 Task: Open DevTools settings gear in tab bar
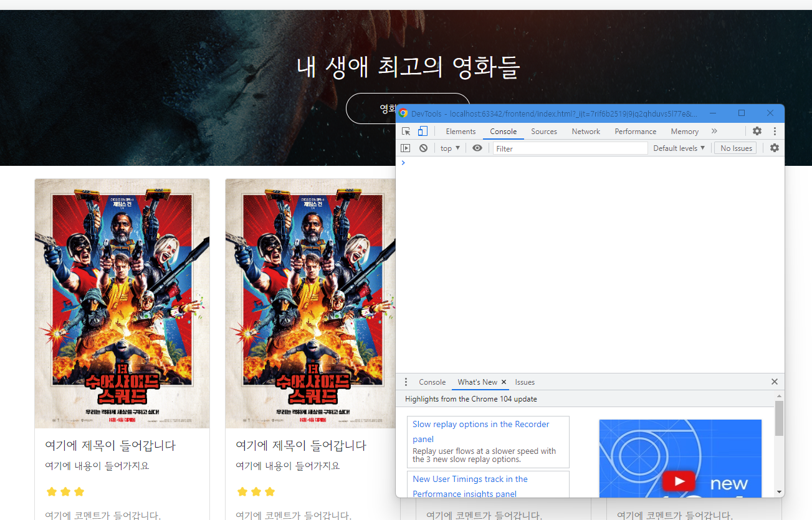[x=757, y=132]
